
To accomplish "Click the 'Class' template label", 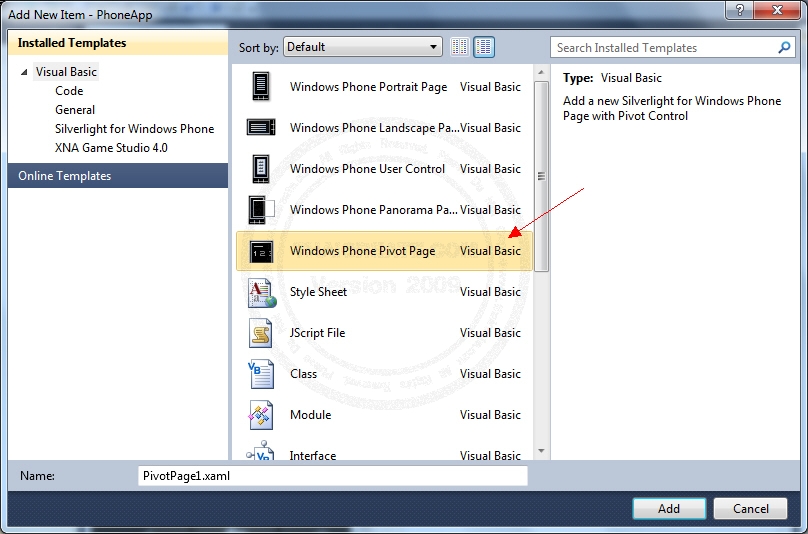I will point(304,374).
